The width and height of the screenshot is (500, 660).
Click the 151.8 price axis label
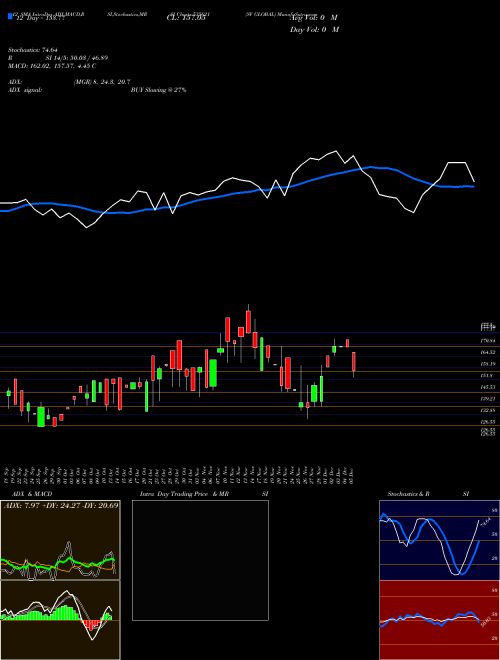point(487,375)
